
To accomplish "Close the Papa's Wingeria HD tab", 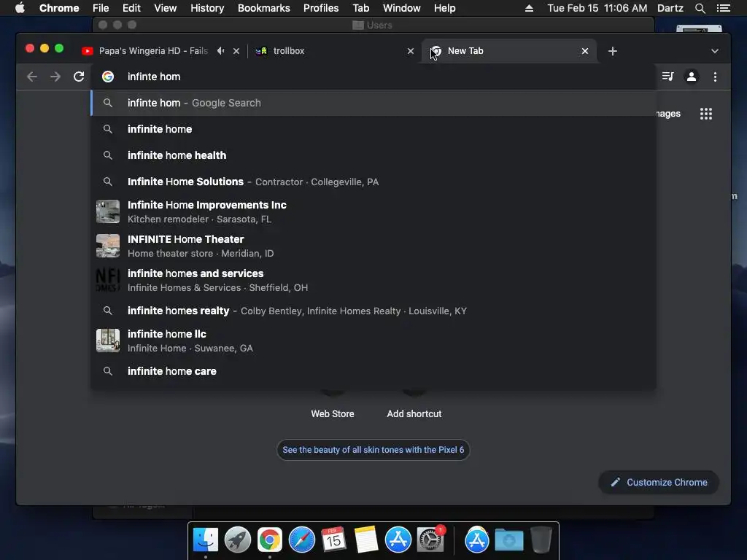I will 236,51.
